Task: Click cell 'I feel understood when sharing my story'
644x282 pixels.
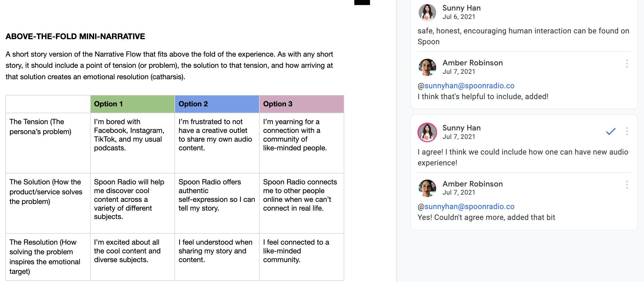Action: click(217, 257)
